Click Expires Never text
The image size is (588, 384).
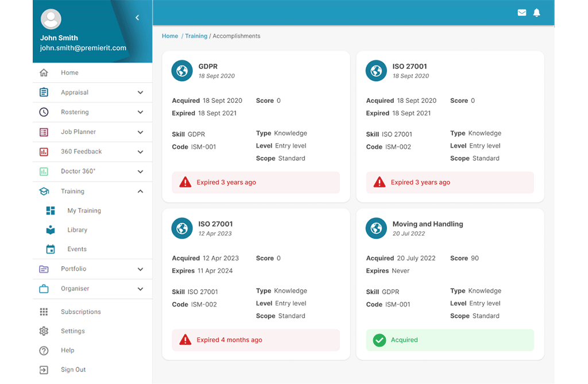388,271
